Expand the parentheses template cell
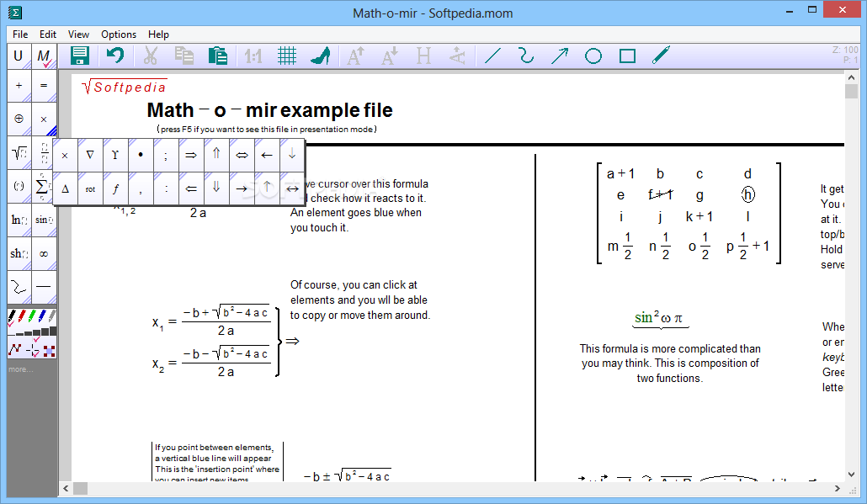This screenshot has height=504, width=867. point(19,186)
